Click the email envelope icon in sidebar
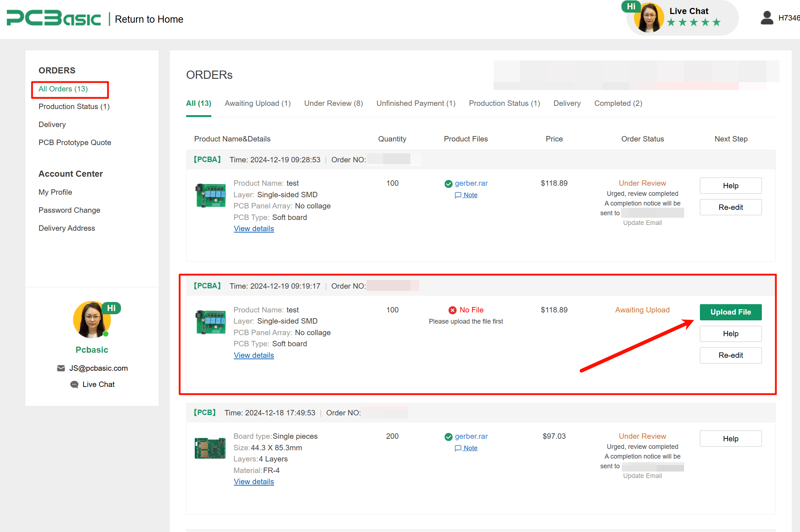 pos(61,368)
